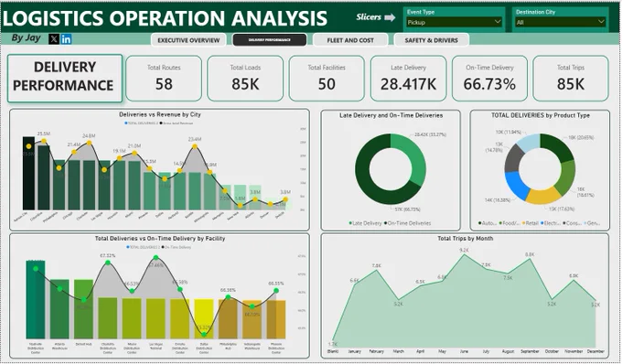Select the Total Loads card showing 85K
The width and height of the screenshot is (622, 364).
click(x=245, y=79)
